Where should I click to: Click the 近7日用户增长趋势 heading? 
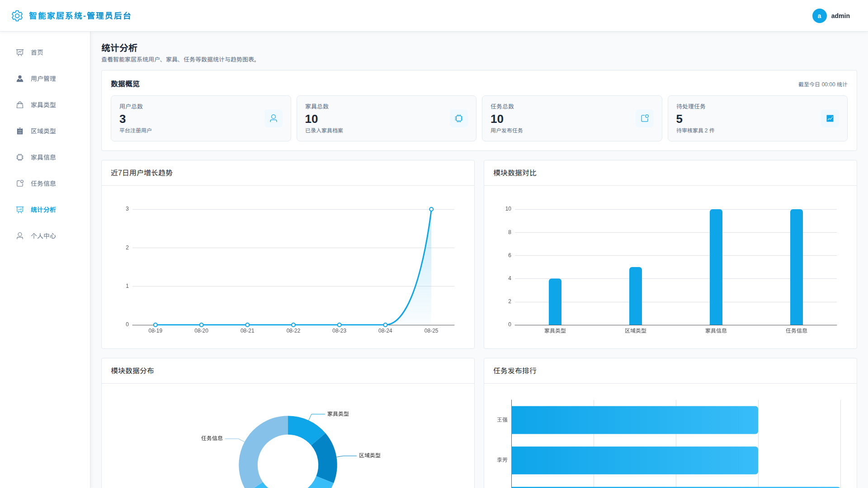pyautogui.click(x=142, y=173)
